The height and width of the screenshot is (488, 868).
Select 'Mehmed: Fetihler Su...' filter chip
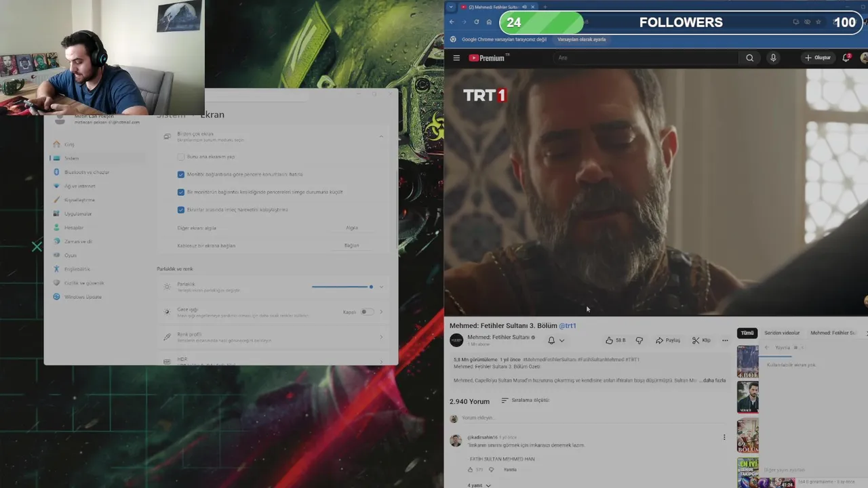pyautogui.click(x=833, y=333)
